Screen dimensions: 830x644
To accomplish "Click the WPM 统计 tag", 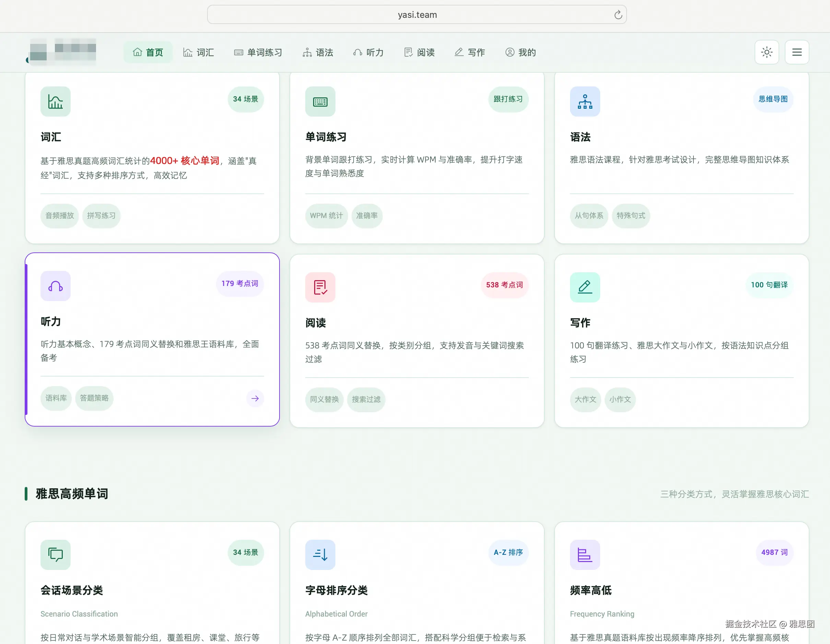I will 326,216.
